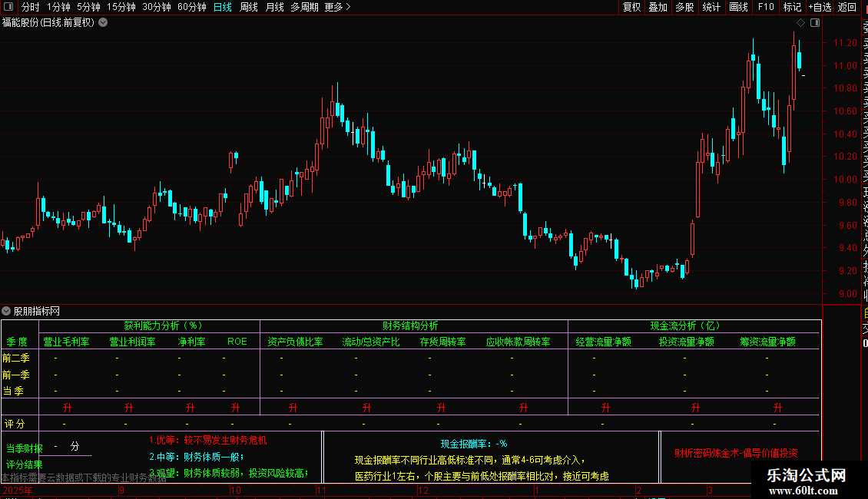Screen dimensions: 868x499
Task: Click the 现金流分析 header
Action: (x=685, y=326)
